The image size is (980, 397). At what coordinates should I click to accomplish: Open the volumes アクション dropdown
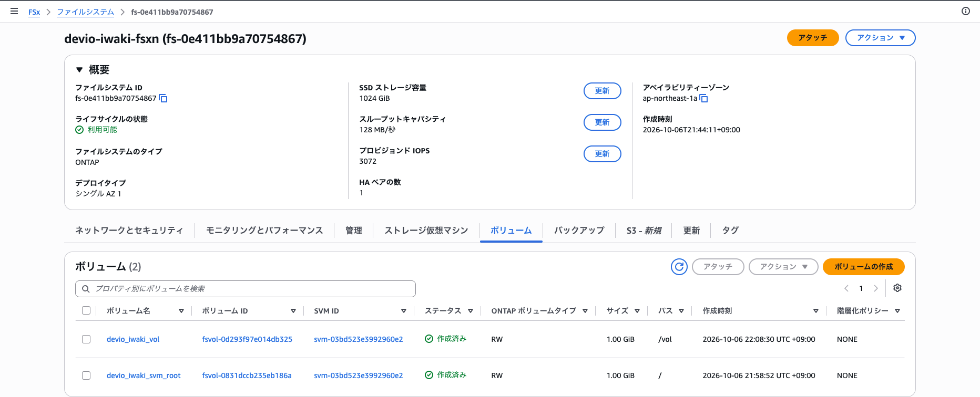tap(783, 267)
